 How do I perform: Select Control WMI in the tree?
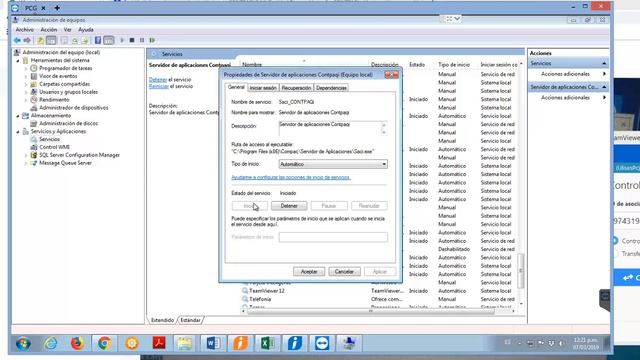(54, 147)
